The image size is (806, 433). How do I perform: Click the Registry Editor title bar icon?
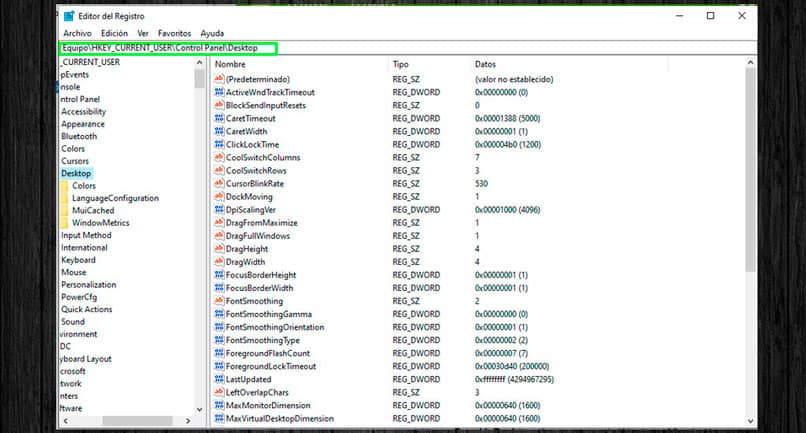[69, 16]
